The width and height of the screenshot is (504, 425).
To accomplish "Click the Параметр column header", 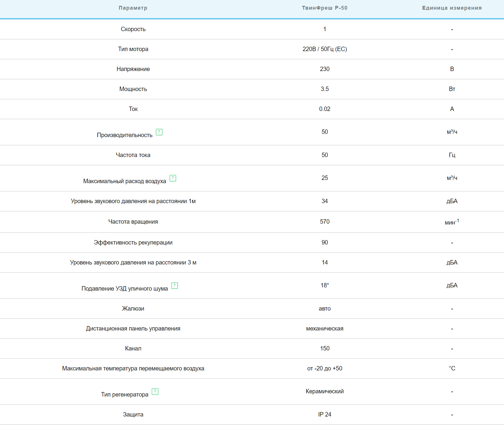I will coord(133,8).
